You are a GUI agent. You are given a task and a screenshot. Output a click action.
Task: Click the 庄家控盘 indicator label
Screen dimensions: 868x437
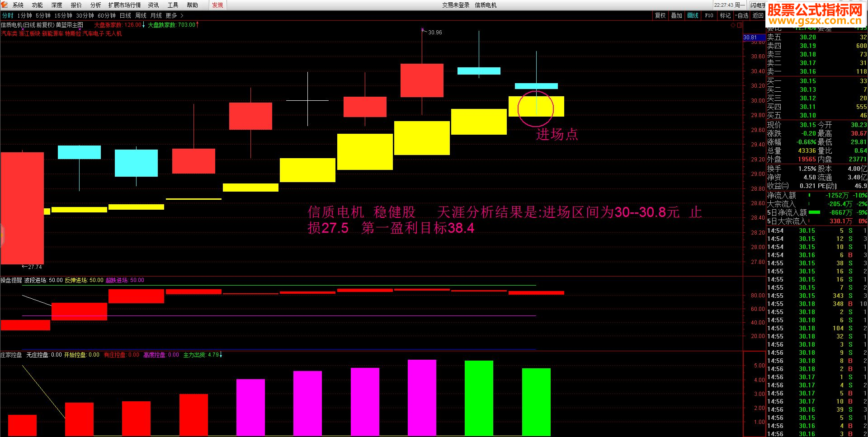[11, 355]
